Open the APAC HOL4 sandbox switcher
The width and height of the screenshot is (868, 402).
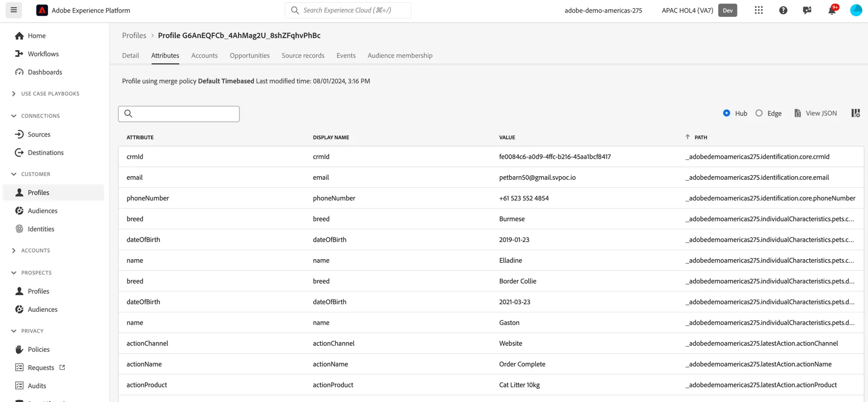[x=699, y=10]
